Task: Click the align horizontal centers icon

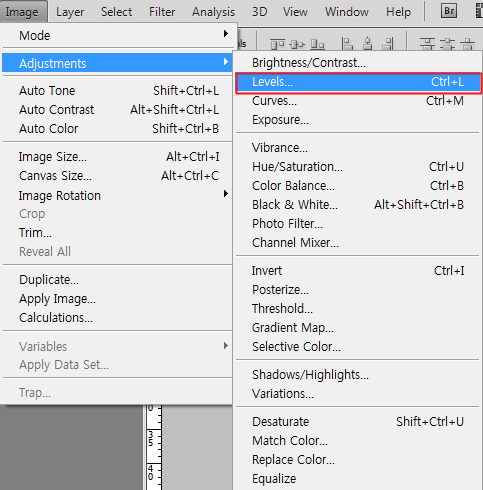Action: point(368,44)
